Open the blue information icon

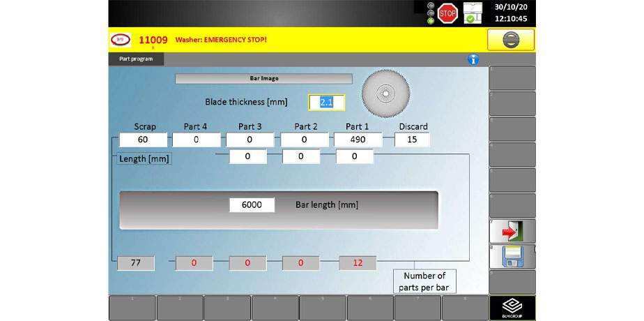[473, 60]
